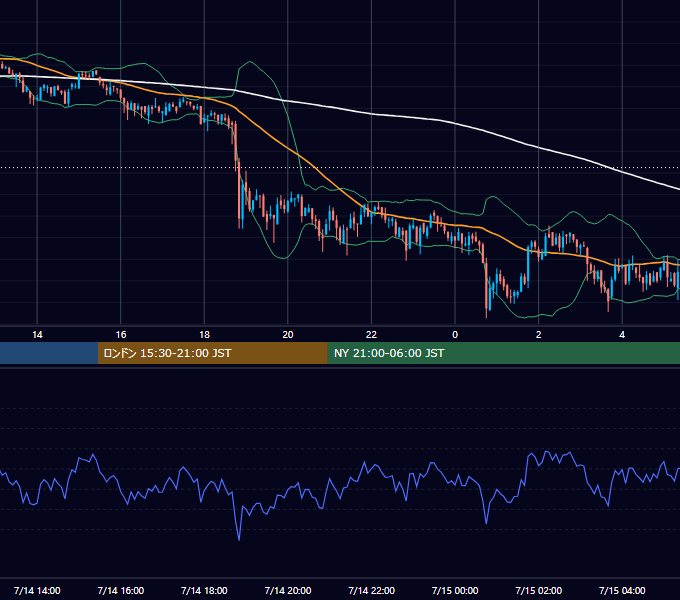Click the 0 hour label on price chart axis
Screen dimensions: 680x600
(455, 335)
